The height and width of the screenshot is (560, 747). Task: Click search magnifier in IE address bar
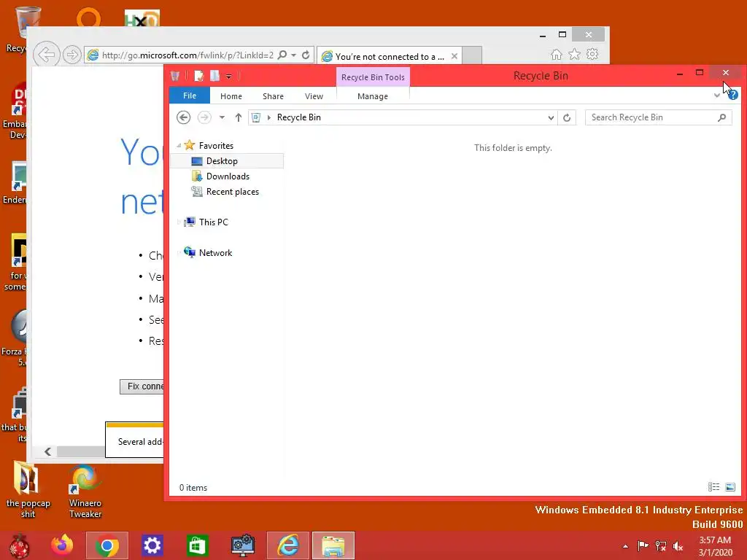click(x=282, y=55)
